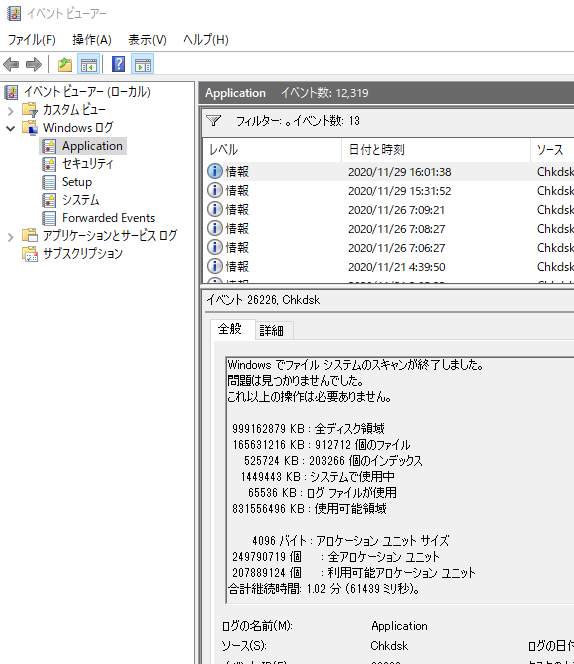Sort by ソース column header
574x664 pixels.
coord(552,149)
